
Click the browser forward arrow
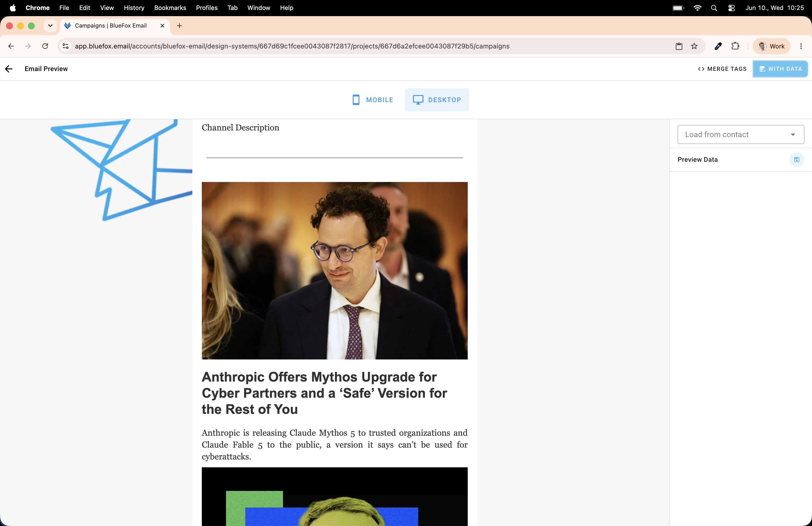[28, 46]
